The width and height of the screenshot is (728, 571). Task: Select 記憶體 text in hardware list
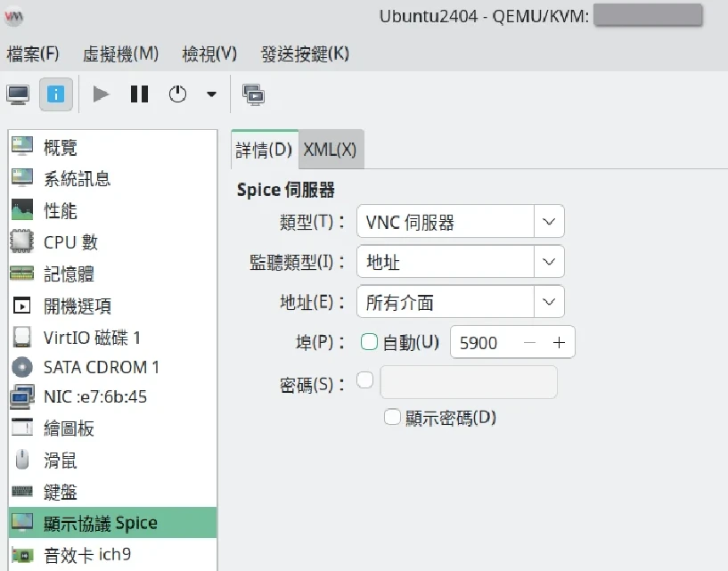pos(69,273)
